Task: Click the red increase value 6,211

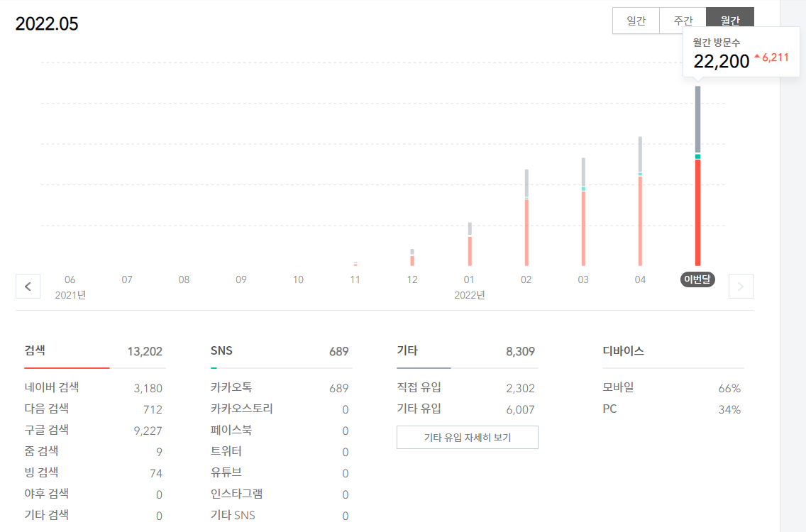Action: (x=775, y=57)
